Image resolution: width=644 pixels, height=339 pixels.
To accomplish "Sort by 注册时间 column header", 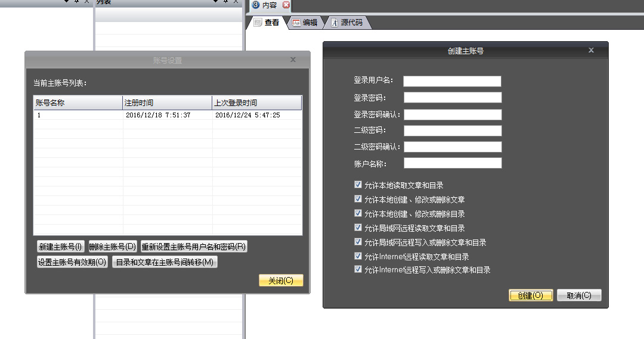I will [167, 103].
